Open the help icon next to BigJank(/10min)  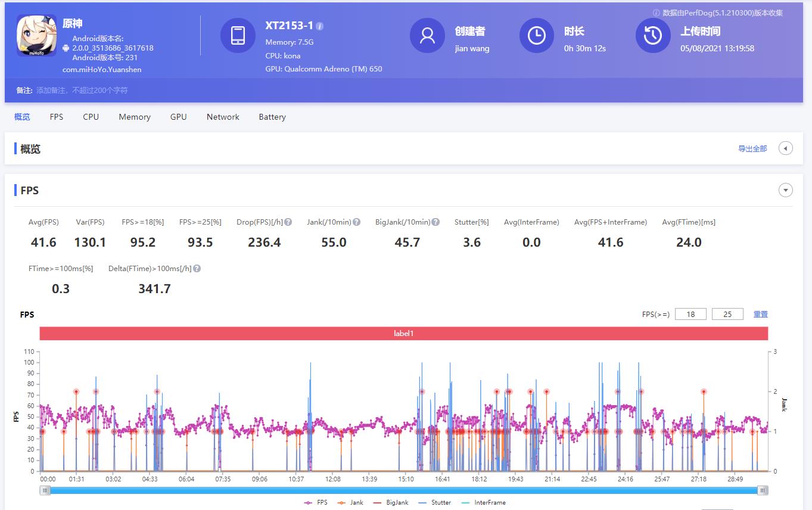tap(435, 221)
